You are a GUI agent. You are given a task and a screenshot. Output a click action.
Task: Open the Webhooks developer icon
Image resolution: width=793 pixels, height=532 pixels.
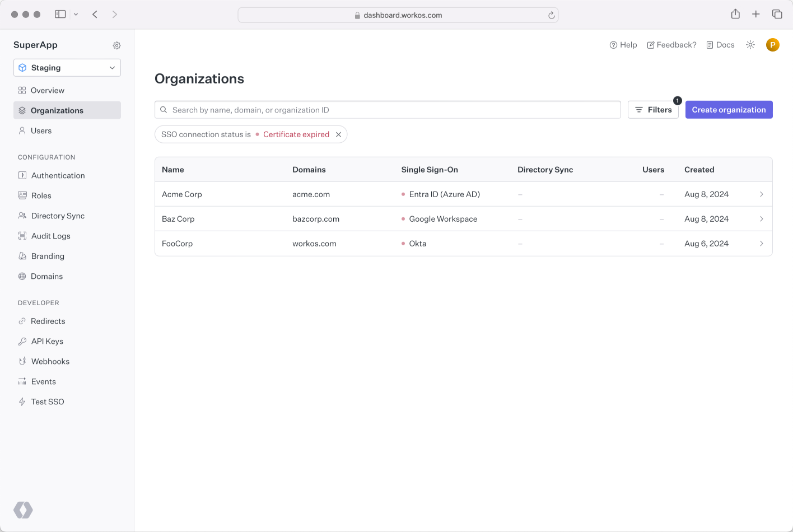coord(22,361)
